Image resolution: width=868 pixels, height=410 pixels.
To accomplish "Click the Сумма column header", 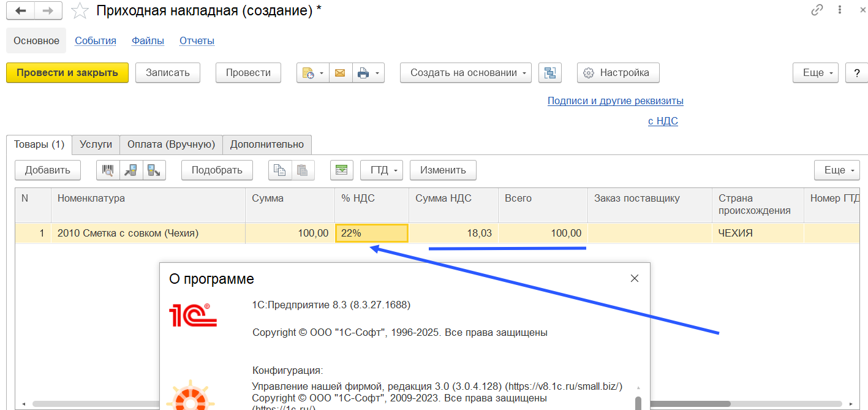I will [x=290, y=205].
